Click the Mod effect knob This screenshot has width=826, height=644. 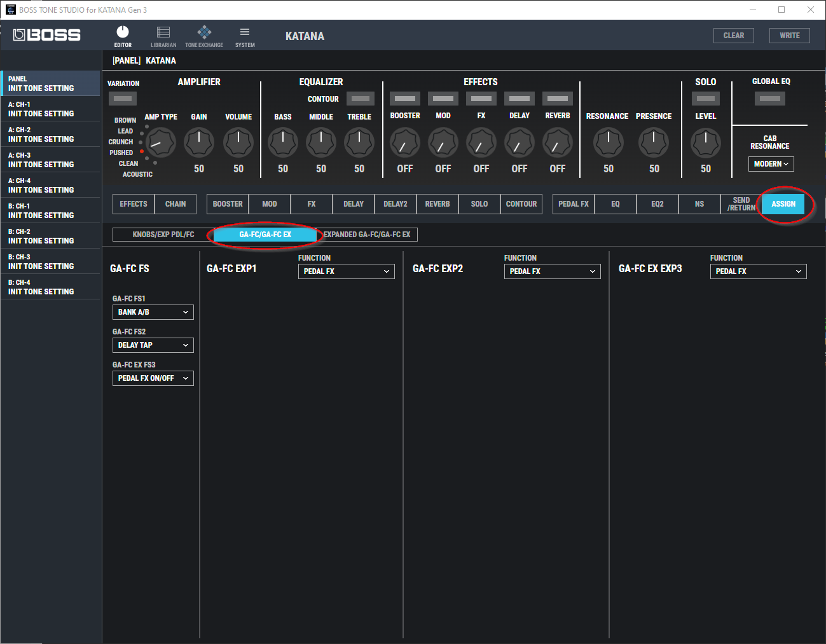click(x=443, y=142)
